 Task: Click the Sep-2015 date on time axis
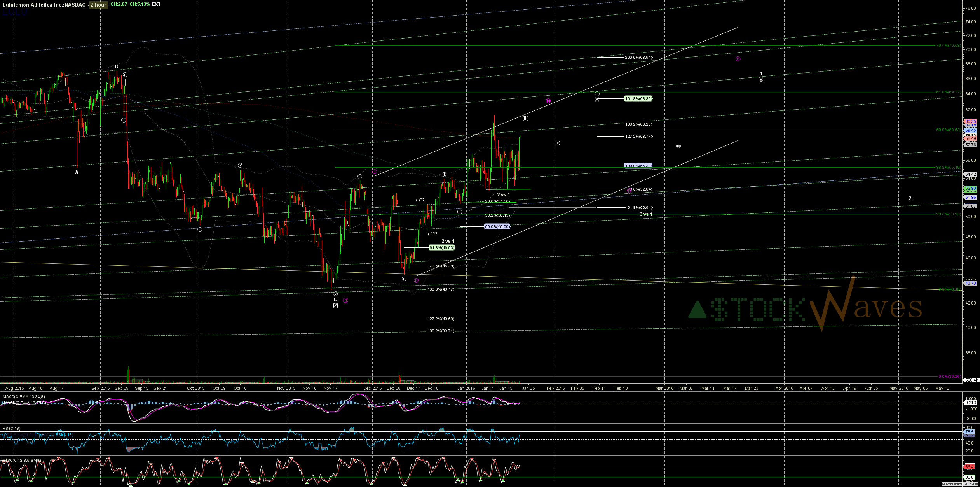[x=100, y=388]
